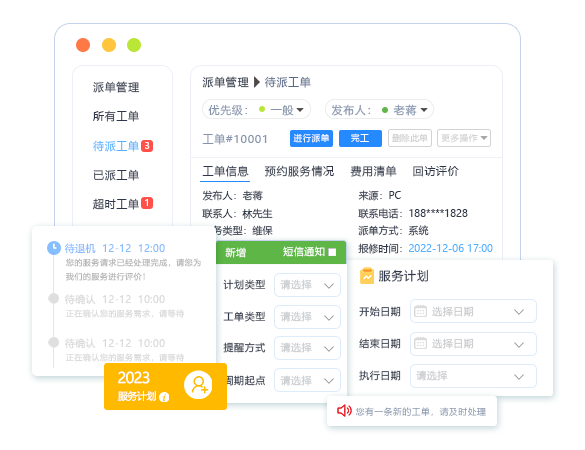Click the 2023 服务计划 yellow card
This screenshot has height=450, width=585.
(165, 386)
